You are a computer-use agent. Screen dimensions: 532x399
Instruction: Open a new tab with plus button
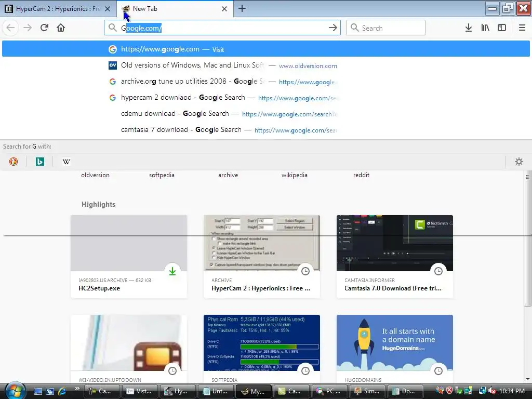(242, 8)
